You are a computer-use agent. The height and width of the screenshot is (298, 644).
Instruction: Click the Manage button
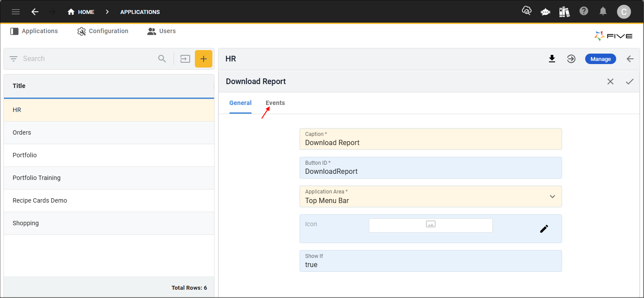(600, 59)
